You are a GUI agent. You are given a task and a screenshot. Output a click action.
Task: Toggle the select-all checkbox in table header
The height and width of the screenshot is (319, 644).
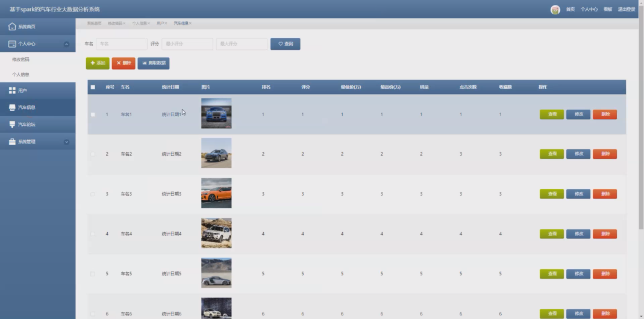(93, 87)
